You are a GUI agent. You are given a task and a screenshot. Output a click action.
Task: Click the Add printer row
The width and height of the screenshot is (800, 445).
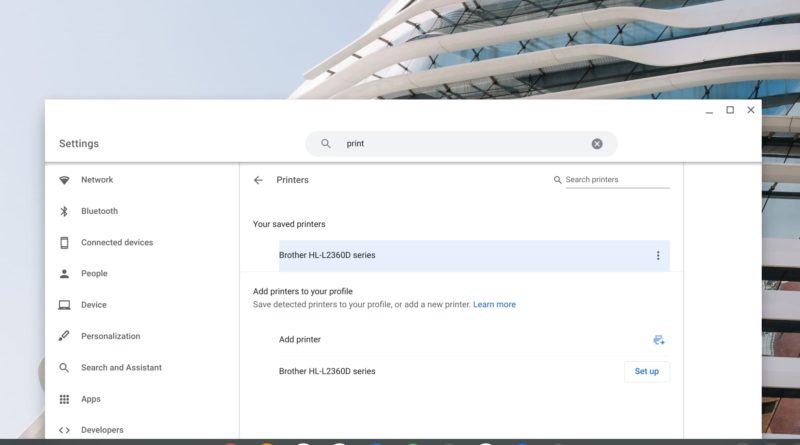pos(474,340)
